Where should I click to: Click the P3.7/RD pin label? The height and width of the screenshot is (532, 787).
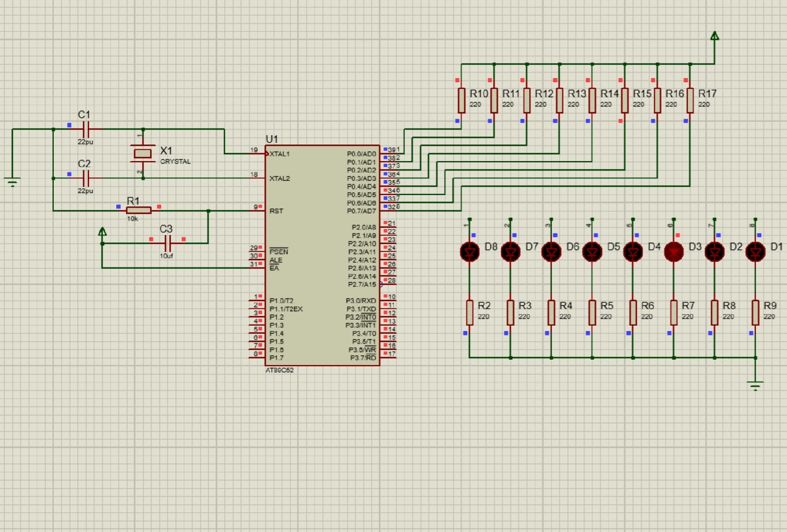point(363,358)
